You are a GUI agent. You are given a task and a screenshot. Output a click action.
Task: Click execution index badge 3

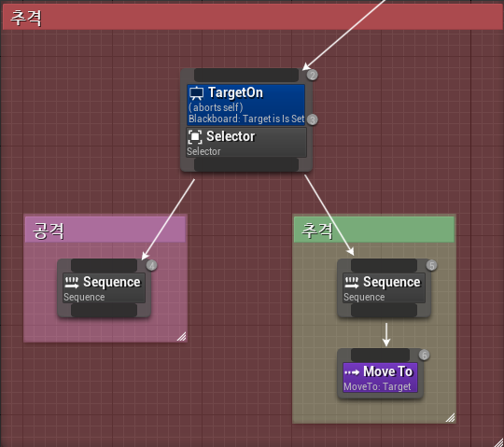coord(312,119)
